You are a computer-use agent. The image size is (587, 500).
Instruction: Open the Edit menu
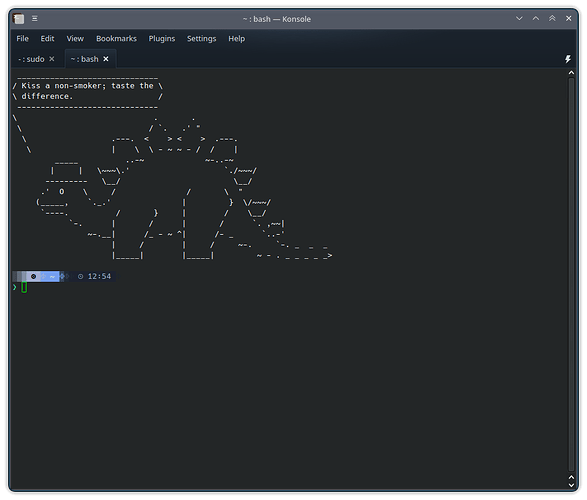(47, 39)
